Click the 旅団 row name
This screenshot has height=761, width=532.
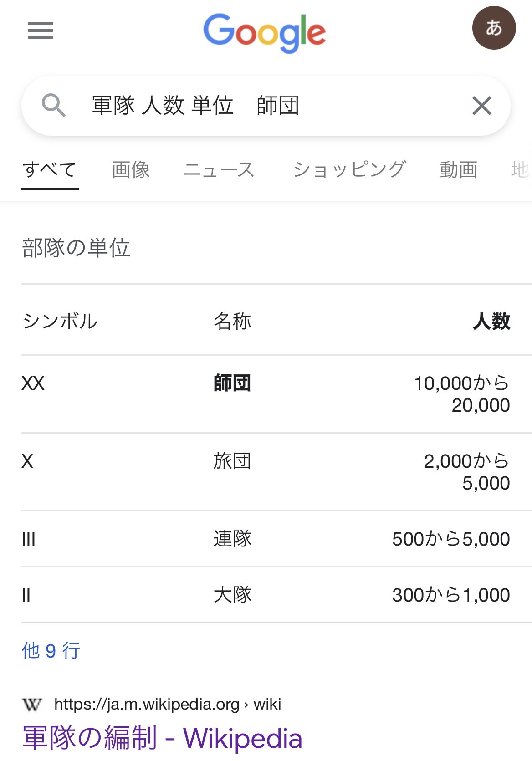pos(232,461)
